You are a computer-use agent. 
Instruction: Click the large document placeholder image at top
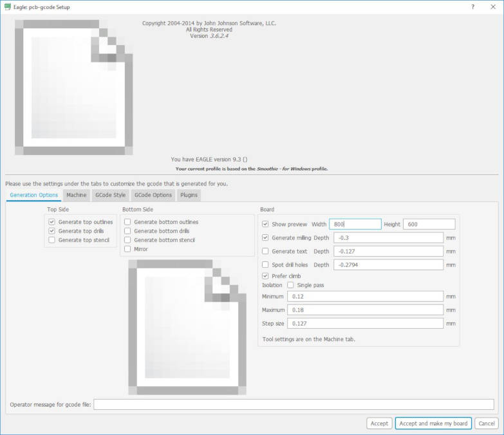[x=73, y=88]
